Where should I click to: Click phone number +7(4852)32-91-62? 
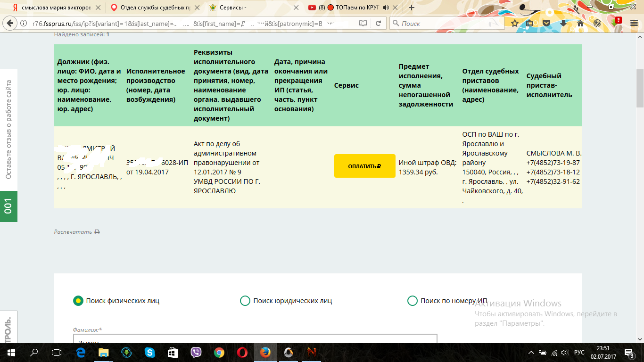click(553, 181)
